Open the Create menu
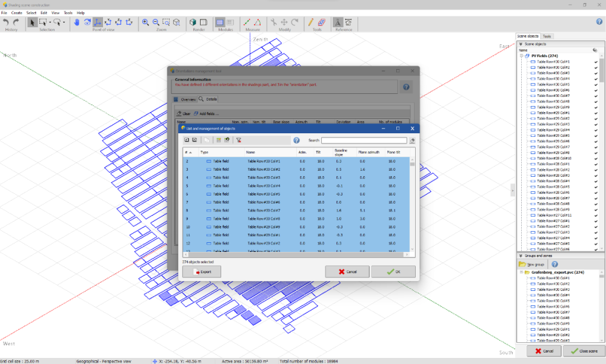606x364 pixels. tap(16, 12)
